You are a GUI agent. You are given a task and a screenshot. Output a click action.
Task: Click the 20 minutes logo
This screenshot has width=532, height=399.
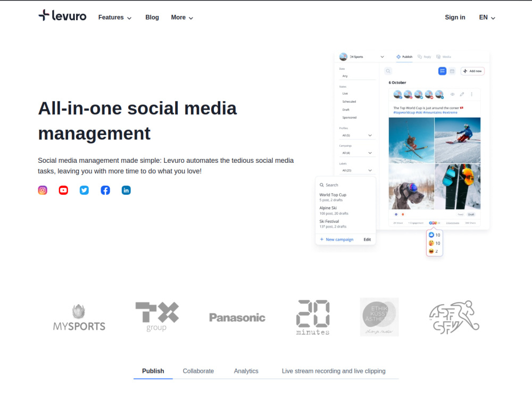313,317
